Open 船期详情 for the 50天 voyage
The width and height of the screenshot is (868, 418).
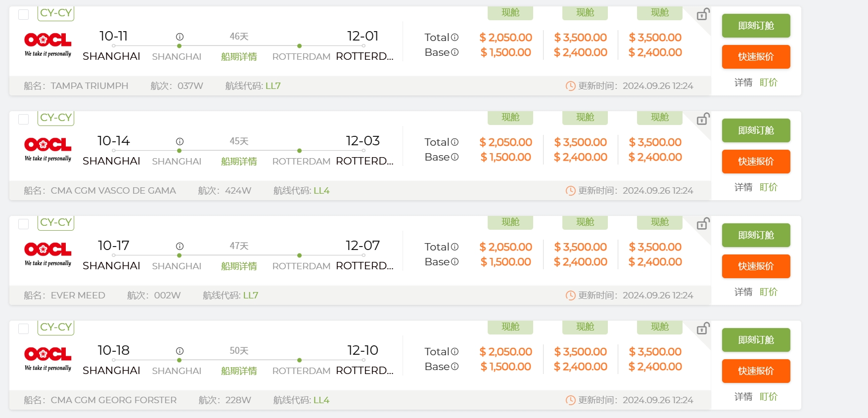pyautogui.click(x=239, y=371)
